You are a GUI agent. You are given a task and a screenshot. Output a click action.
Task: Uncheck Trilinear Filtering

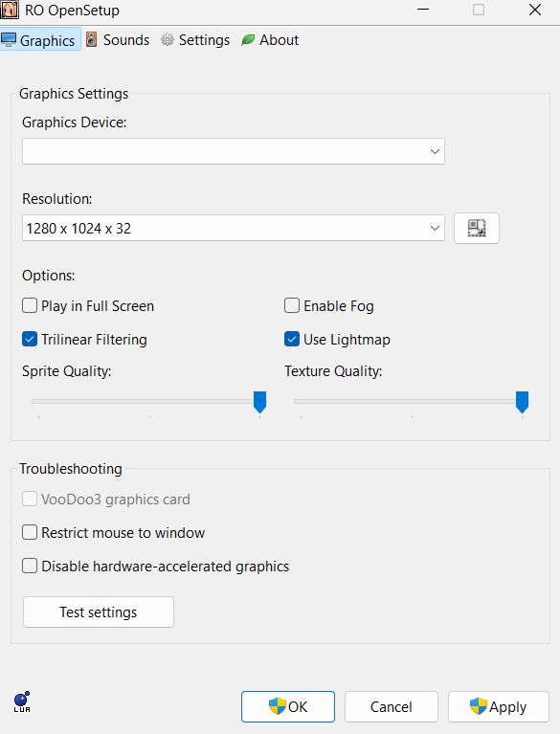click(30, 339)
